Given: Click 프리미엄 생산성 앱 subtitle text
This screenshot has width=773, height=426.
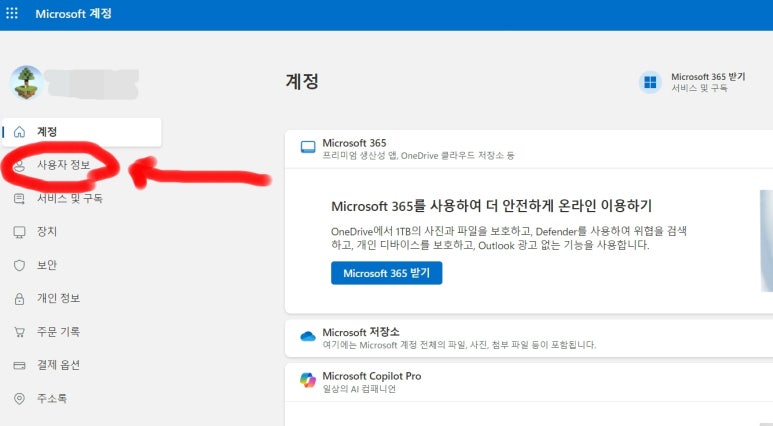Looking at the screenshot, I should [418, 155].
